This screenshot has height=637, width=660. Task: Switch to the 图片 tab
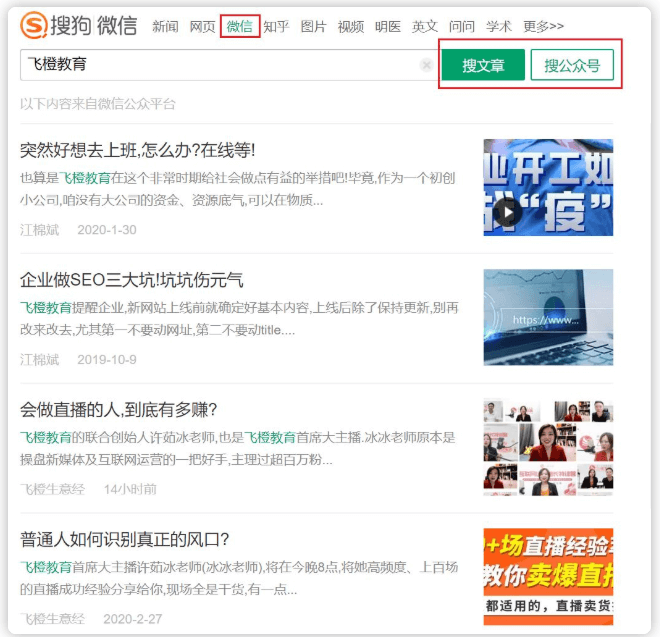(314, 27)
